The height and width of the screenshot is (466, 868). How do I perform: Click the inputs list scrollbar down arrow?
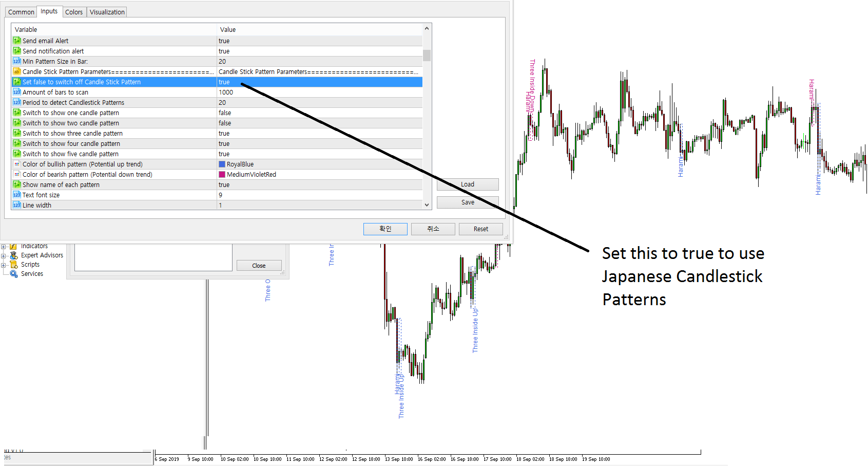[x=427, y=204]
